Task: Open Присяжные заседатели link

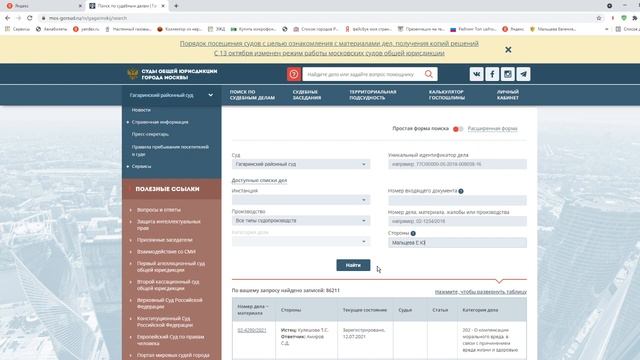Action: pyautogui.click(x=164, y=240)
